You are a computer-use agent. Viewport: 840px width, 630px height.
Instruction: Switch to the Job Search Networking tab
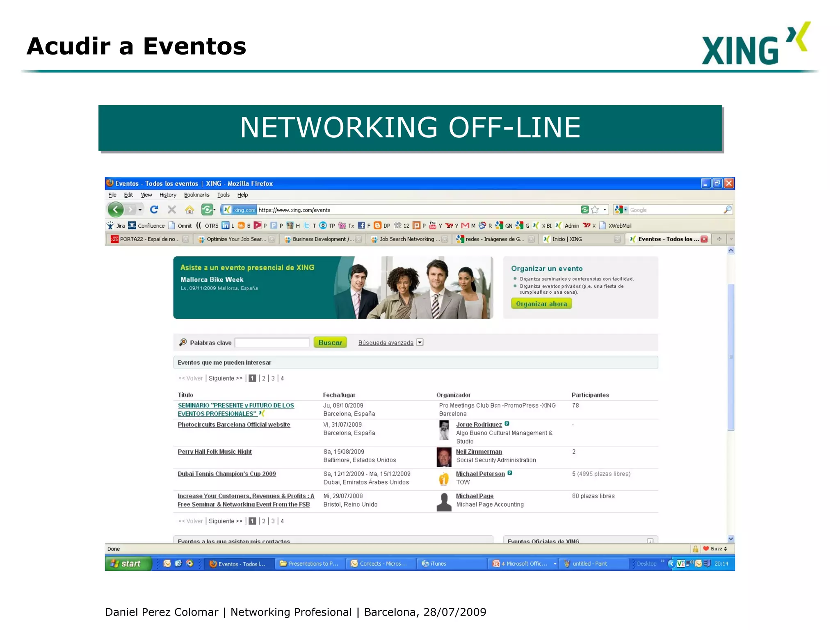click(x=409, y=239)
